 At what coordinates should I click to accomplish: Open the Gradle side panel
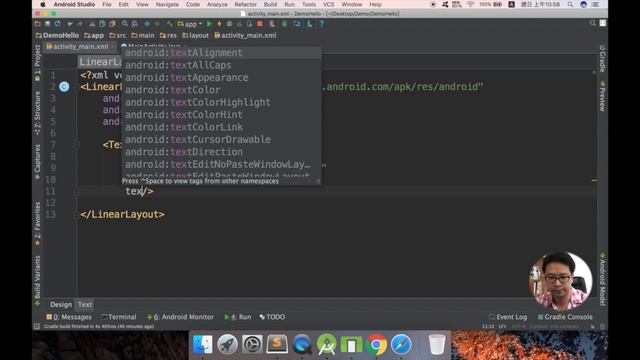point(602,58)
